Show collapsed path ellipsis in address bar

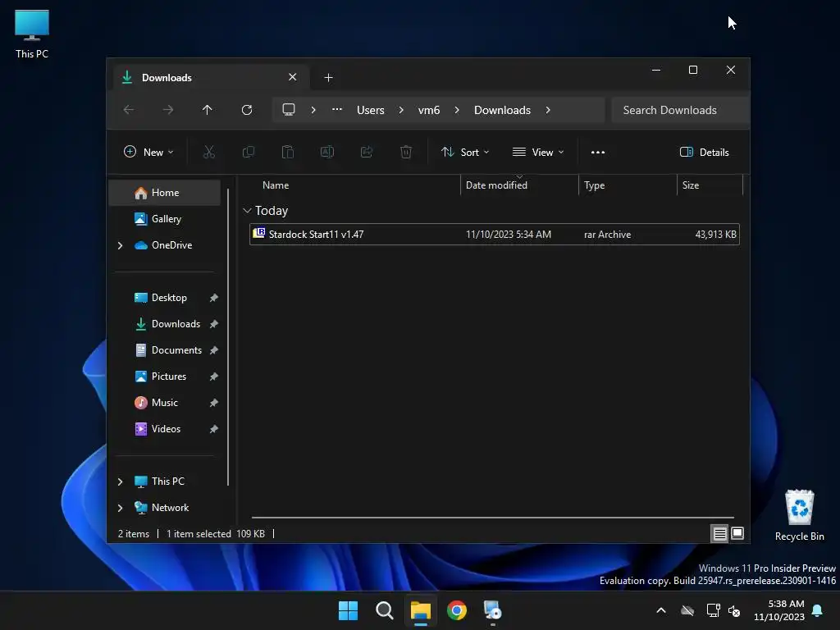coord(337,109)
